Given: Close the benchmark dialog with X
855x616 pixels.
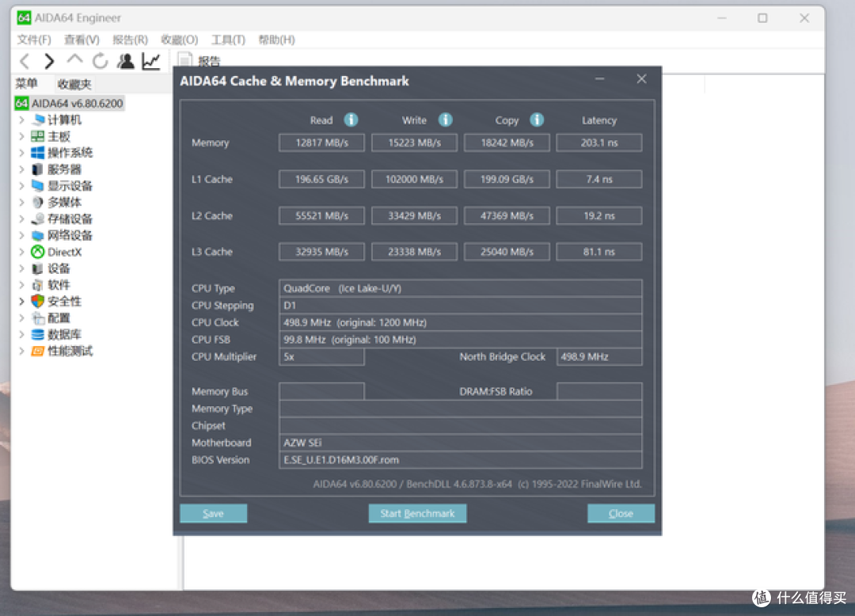Looking at the screenshot, I should pyautogui.click(x=642, y=79).
